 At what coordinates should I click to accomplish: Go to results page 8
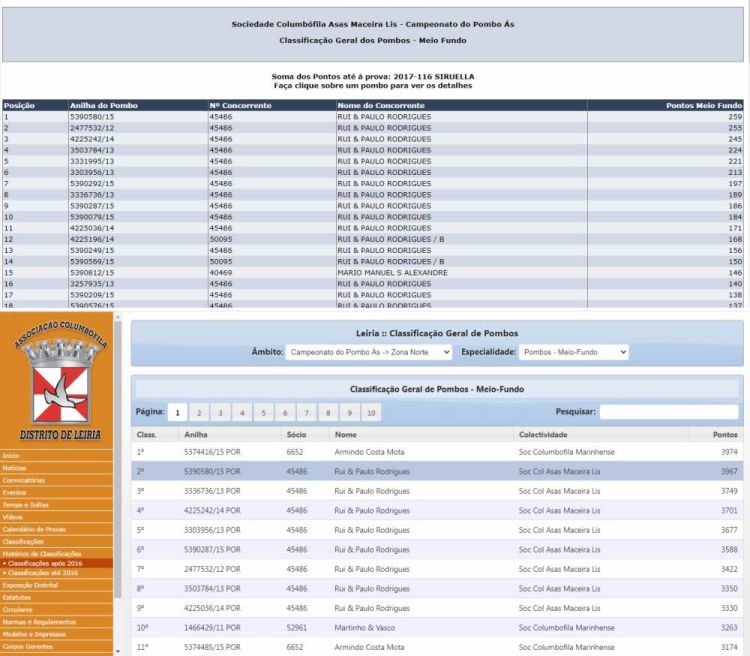tap(328, 412)
